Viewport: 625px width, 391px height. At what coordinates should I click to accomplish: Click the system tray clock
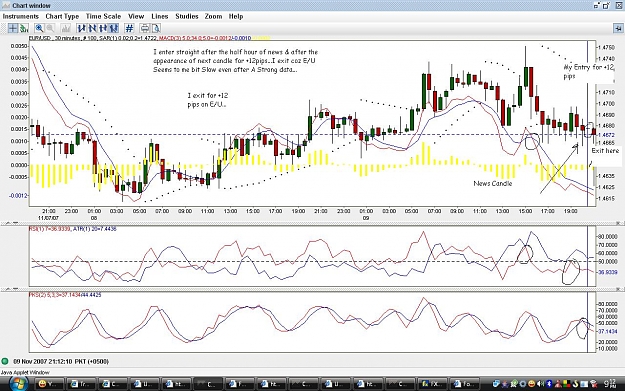pyautogui.click(x=609, y=384)
